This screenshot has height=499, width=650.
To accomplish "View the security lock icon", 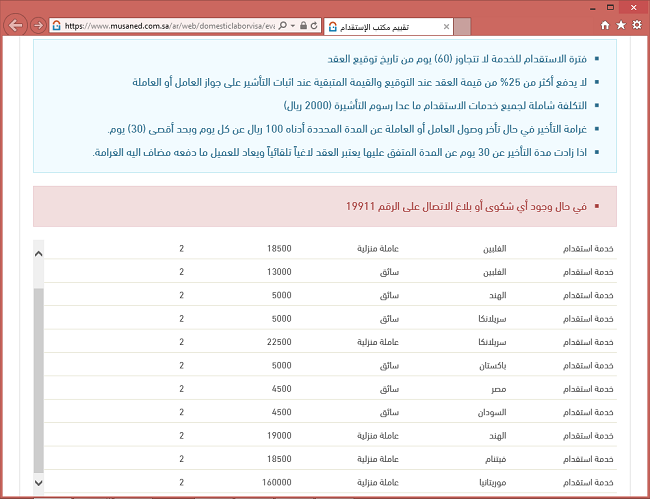I will pyautogui.click(x=303, y=26).
